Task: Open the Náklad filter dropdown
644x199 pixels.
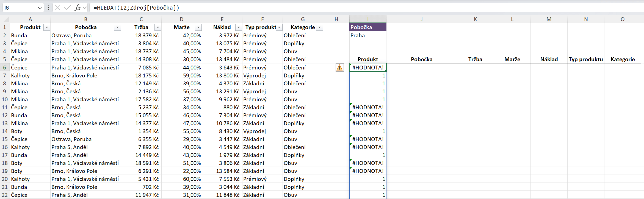Action: [239, 27]
